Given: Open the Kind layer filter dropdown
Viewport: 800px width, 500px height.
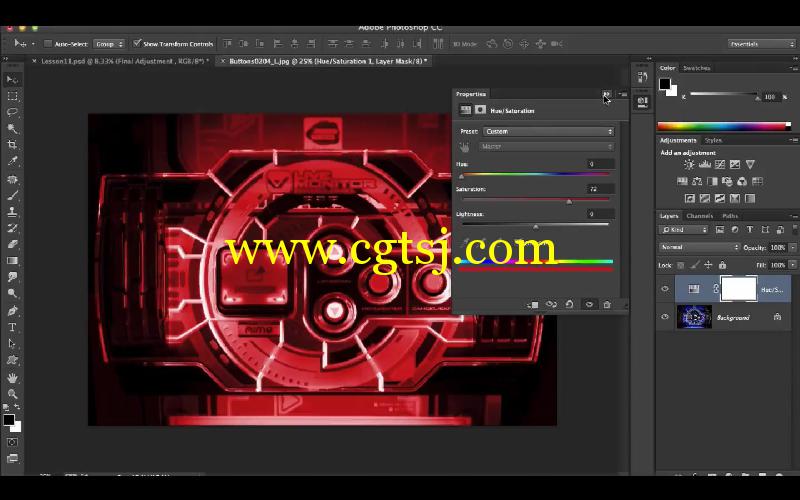Looking at the screenshot, I should pyautogui.click(x=684, y=230).
